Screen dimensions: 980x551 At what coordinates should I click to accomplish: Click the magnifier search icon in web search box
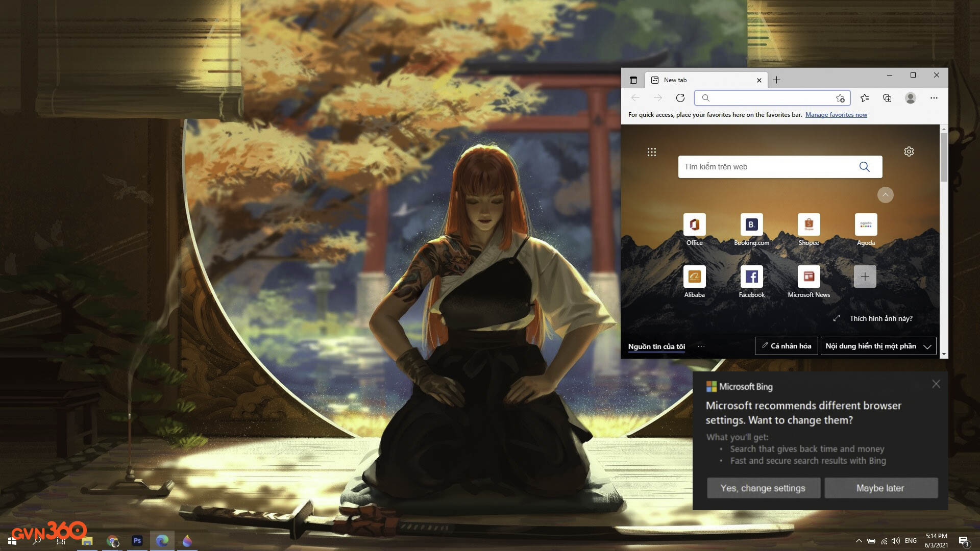pyautogui.click(x=864, y=167)
